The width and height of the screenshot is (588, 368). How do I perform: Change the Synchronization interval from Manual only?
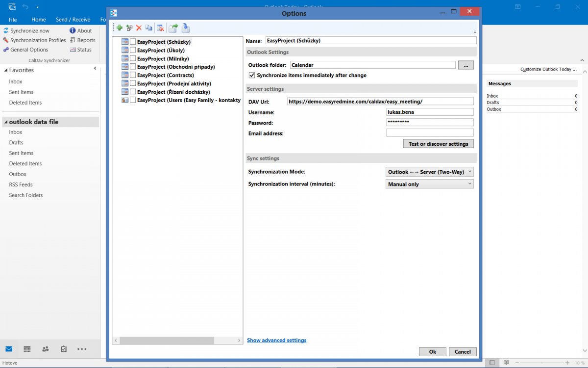pos(469,184)
